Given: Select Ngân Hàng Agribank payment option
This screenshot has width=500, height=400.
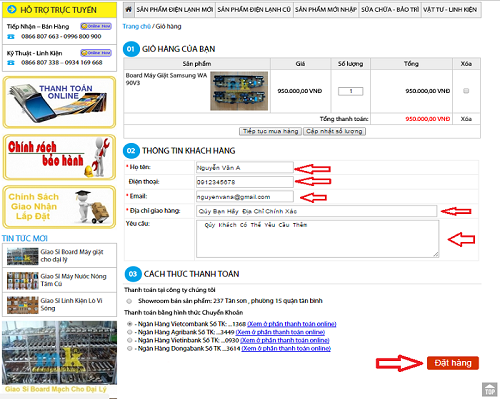Looking at the screenshot, I should tap(129, 332).
